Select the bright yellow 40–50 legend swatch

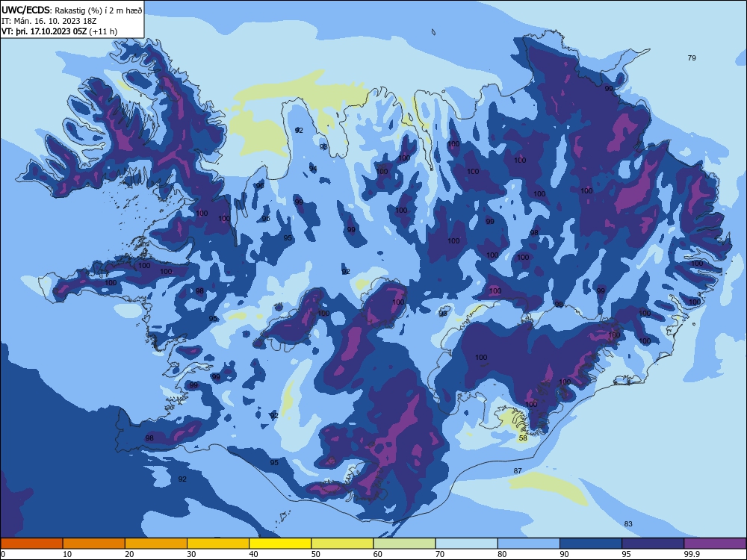point(280,544)
